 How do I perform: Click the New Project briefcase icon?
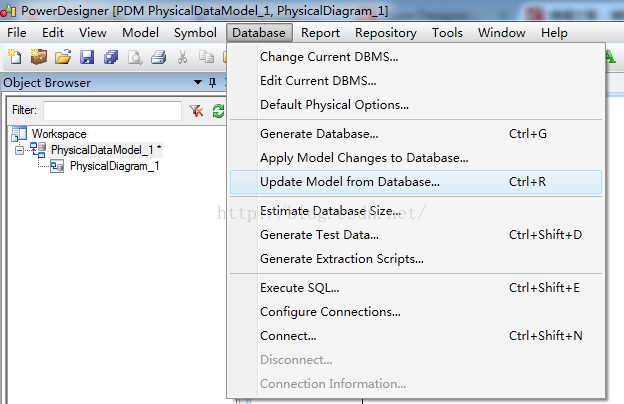click(x=39, y=57)
